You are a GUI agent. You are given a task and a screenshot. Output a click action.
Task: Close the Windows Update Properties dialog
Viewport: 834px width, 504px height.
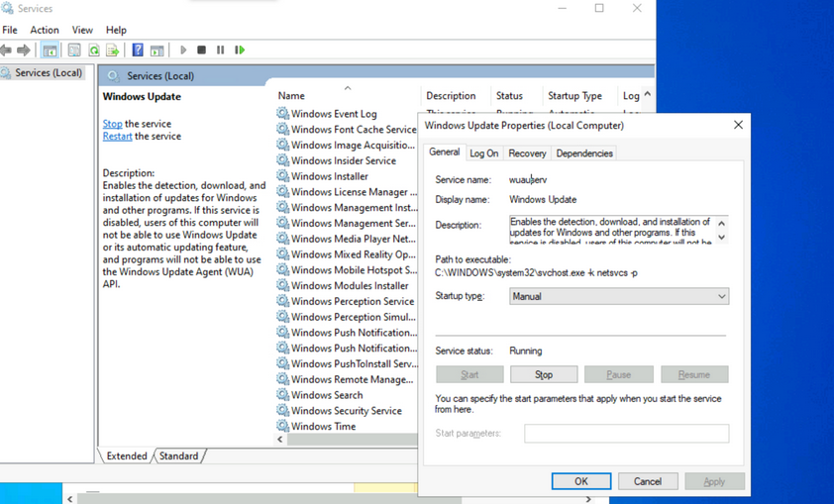pyautogui.click(x=738, y=125)
